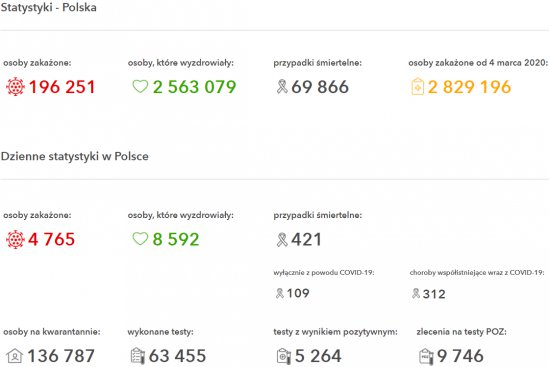Click the quarantine house icon beside 136 787

pos(14,356)
